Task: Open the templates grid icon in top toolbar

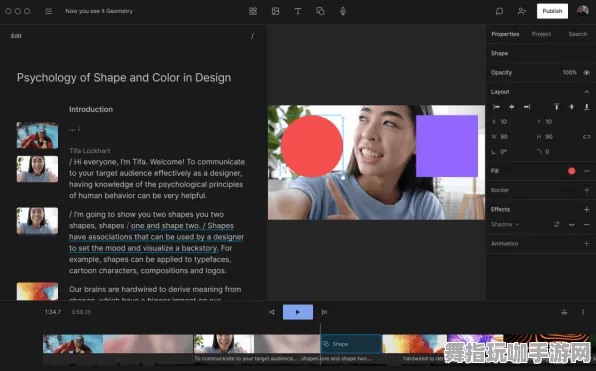Action: [x=253, y=11]
